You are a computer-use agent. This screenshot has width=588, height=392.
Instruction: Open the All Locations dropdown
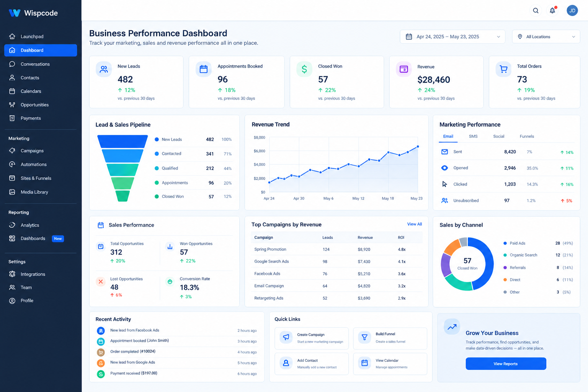pos(546,37)
